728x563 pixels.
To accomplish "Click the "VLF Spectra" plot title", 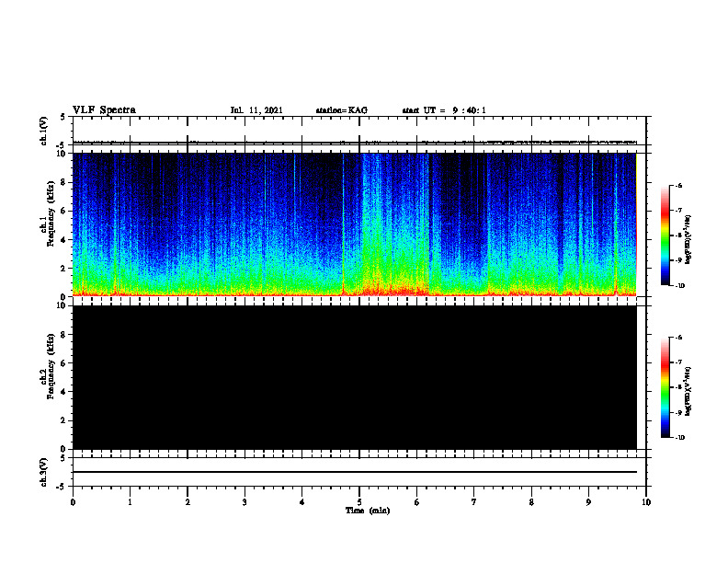I will 104,110.
